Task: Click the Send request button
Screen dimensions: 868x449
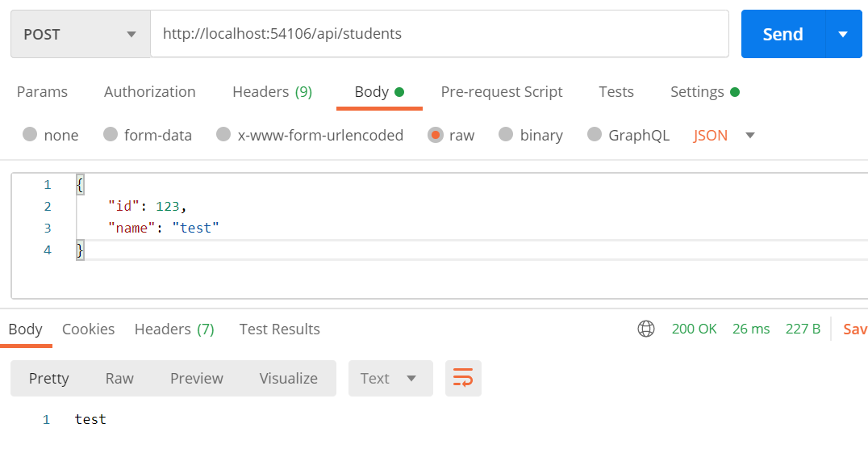Action: coord(782,34)
